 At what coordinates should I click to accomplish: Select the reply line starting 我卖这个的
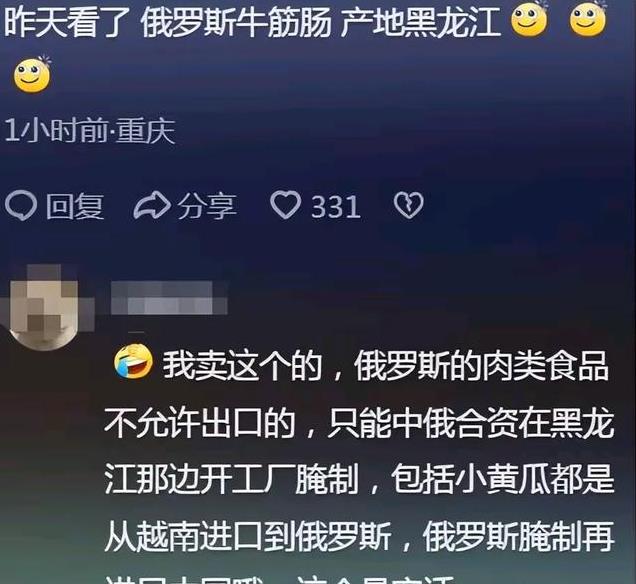[x=386, y=366]
